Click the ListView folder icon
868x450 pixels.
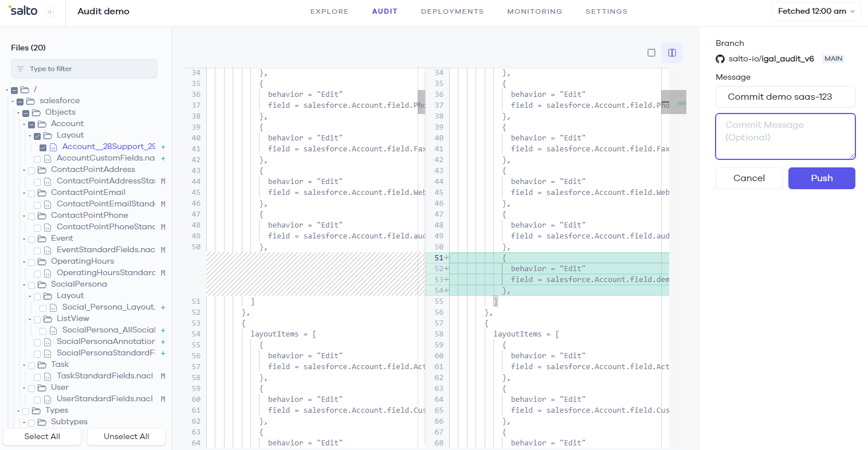pyautogui.click(x=48, y=319)
